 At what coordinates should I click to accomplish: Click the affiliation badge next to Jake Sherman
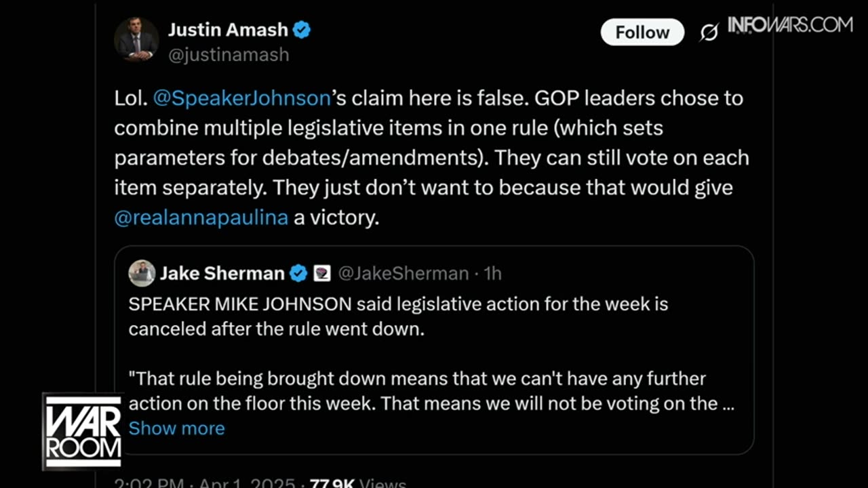click(321, 273)
